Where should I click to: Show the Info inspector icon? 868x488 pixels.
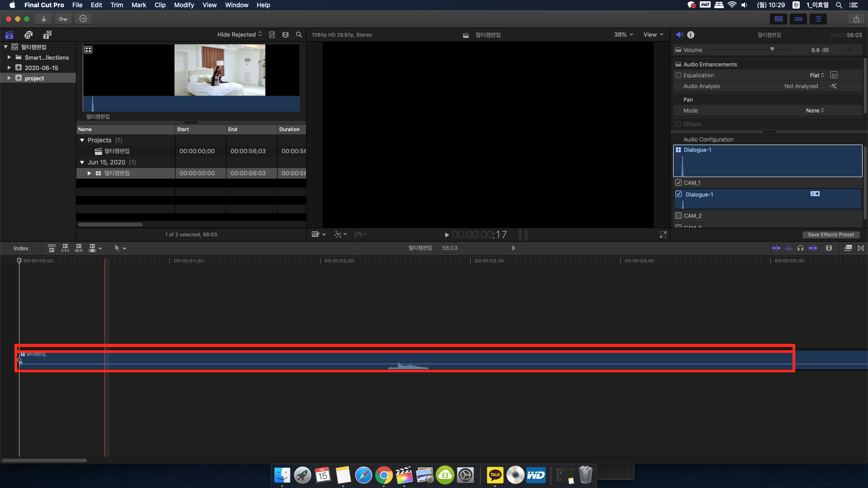[691, 35]
